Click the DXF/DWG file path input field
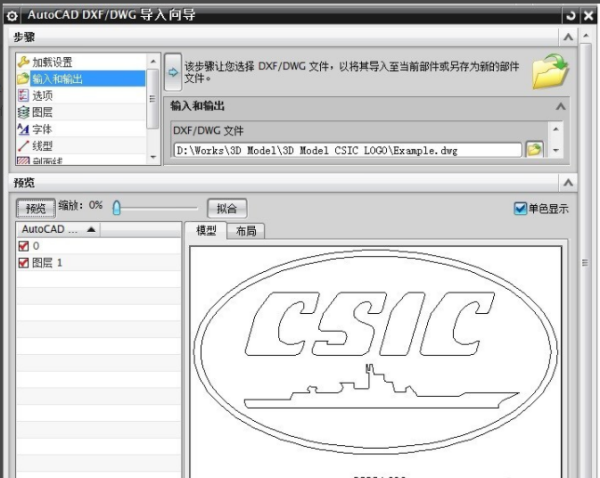The width and height of the screenshot is (600, 478). [347, 150]
